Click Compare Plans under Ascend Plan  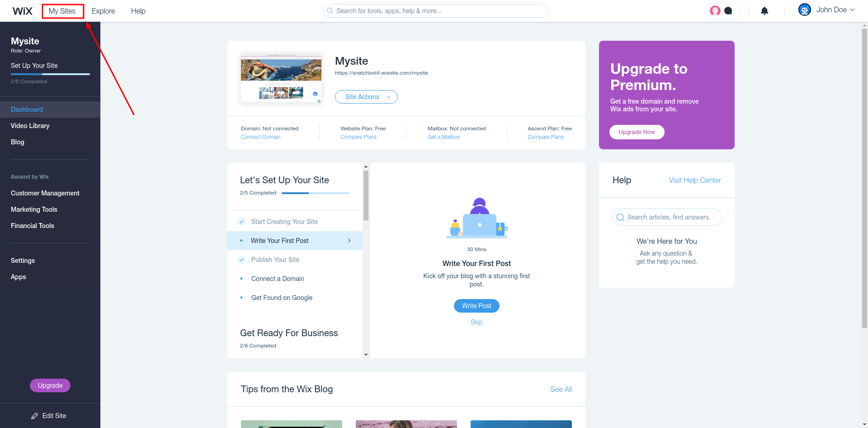click(x=546, y=137)
